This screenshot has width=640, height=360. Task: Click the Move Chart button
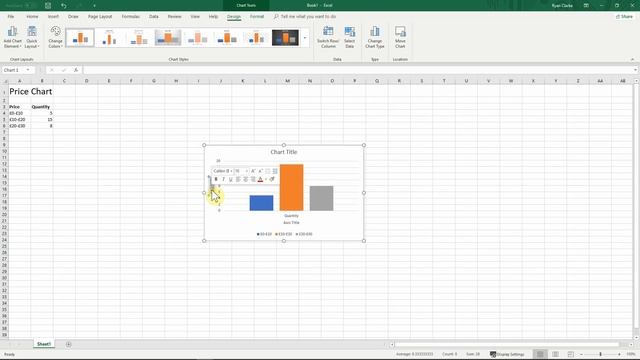pyautogui.click(x=400, y=37)
